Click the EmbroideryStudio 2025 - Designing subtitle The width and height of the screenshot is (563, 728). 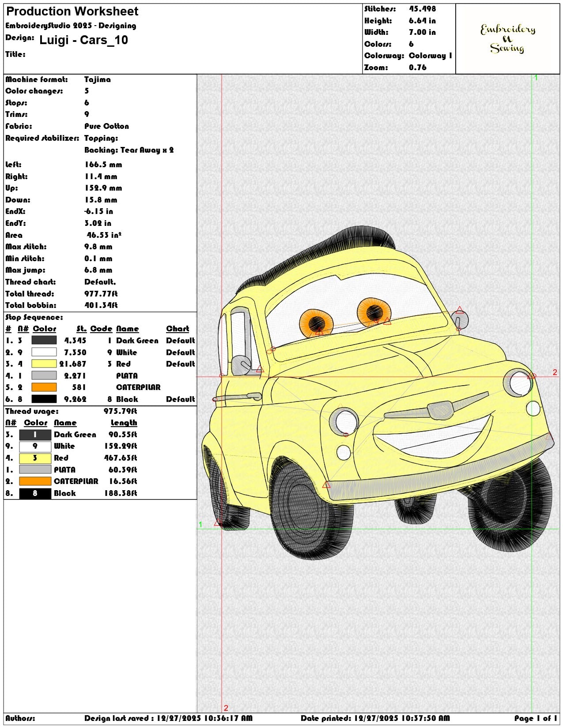click(x=71, y=26)
